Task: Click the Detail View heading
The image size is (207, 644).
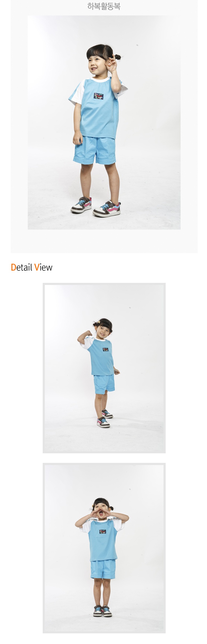Action: pyautogui.click(x=31, y=267)
